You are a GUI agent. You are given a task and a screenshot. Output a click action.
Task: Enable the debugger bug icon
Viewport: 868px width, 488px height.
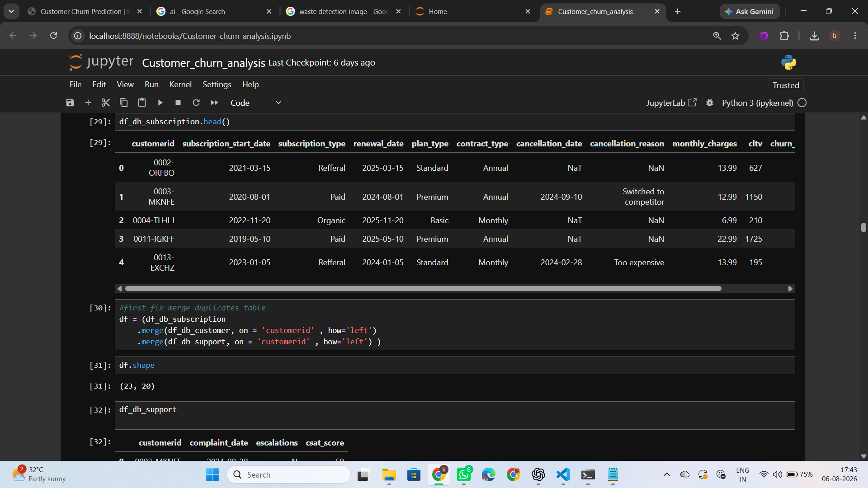710,103
